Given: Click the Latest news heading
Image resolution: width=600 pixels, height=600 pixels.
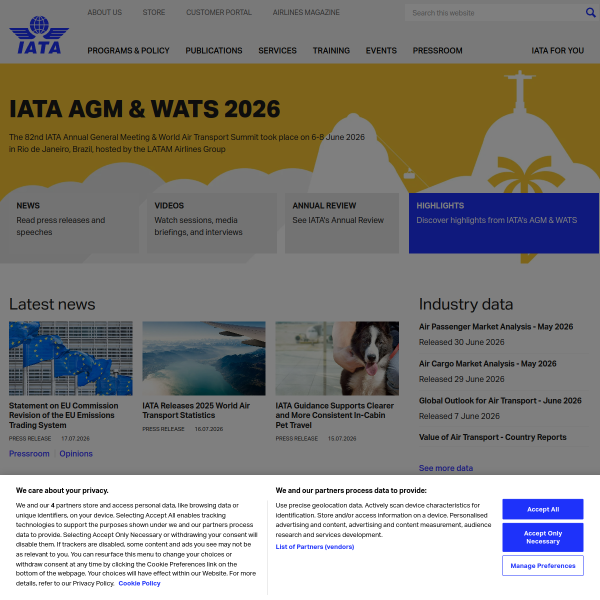Looking at the screenshot, I should [x=52, y=304].
